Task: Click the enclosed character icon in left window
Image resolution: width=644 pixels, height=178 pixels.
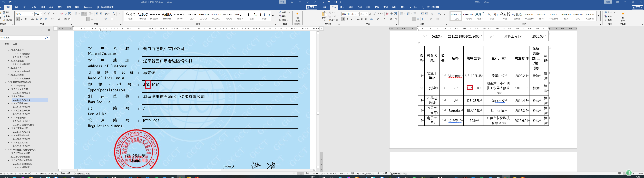Action: pyautogui.click(x=70, y=19)
